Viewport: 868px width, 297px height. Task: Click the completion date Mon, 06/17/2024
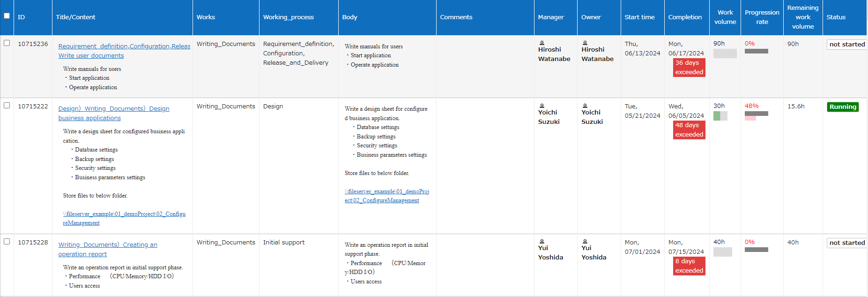(x=686, y=48)
